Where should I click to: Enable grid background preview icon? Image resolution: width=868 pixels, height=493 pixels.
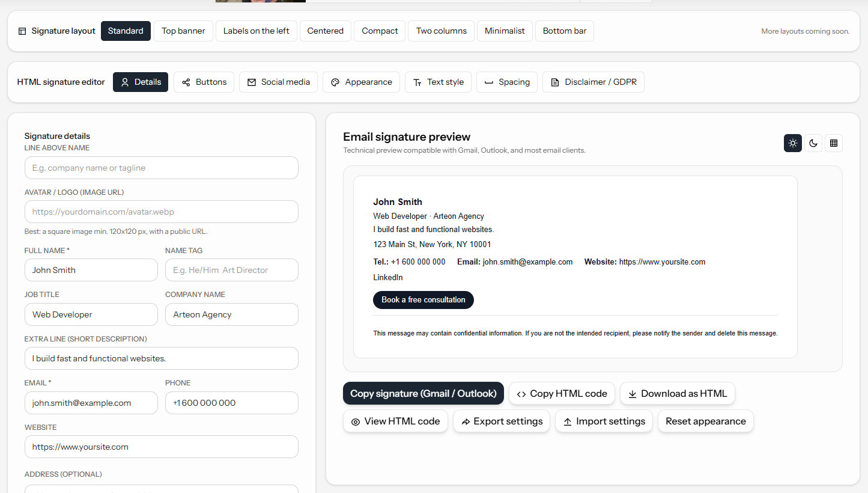833,143
